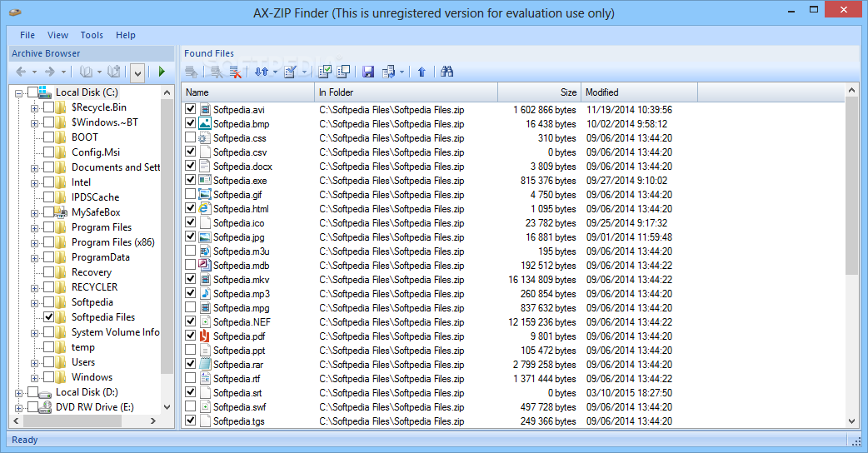Viewport: 868px width, 453px height.
Task: Click the folder tree scroll up arrow
Action: (x=167, y=92)
